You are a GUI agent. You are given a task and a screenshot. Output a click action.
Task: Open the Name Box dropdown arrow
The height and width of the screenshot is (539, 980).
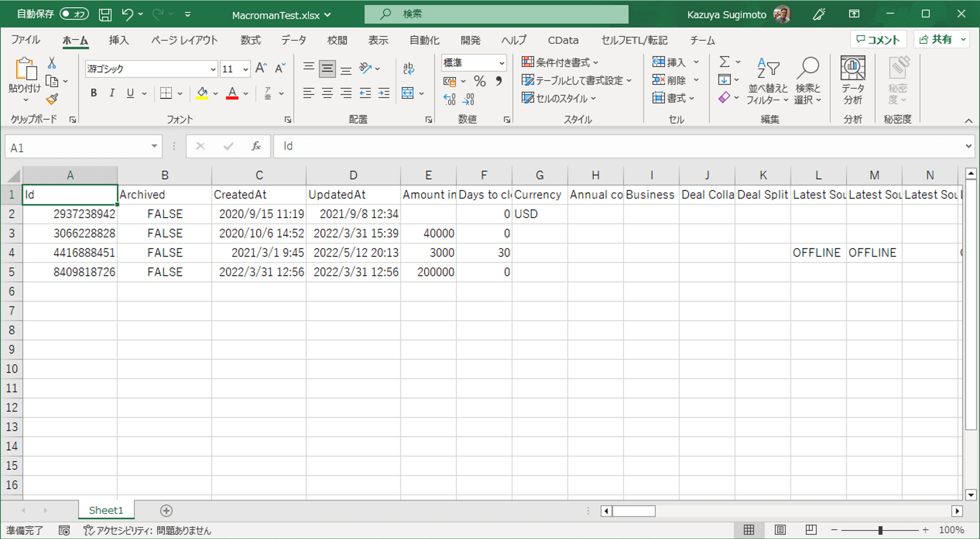[154, 146]
